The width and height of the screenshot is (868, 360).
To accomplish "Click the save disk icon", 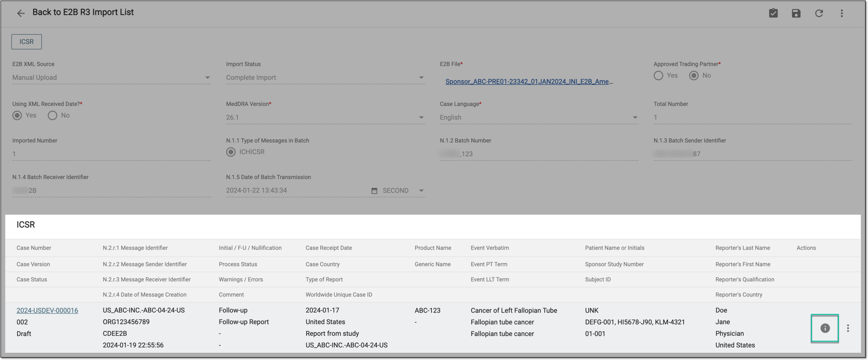I will pyautogui.click(x=796, y=13).
